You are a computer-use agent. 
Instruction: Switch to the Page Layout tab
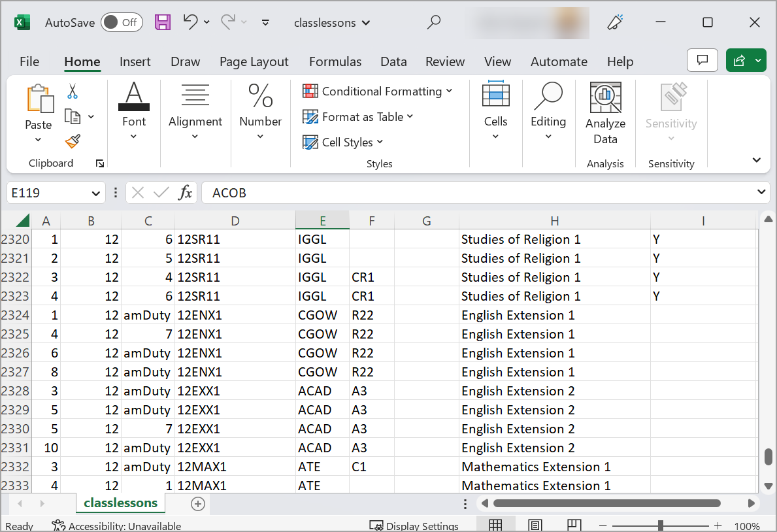point(254,61)
